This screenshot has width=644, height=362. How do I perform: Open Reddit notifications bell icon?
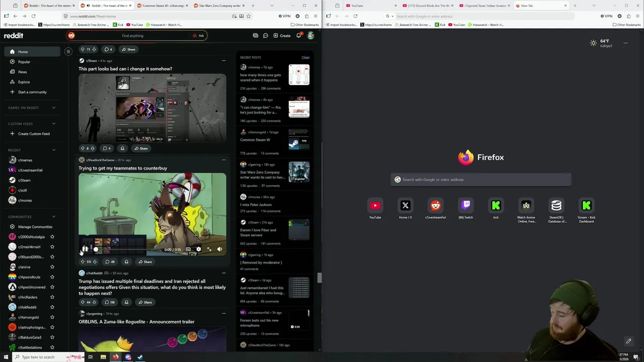[298, 36]
